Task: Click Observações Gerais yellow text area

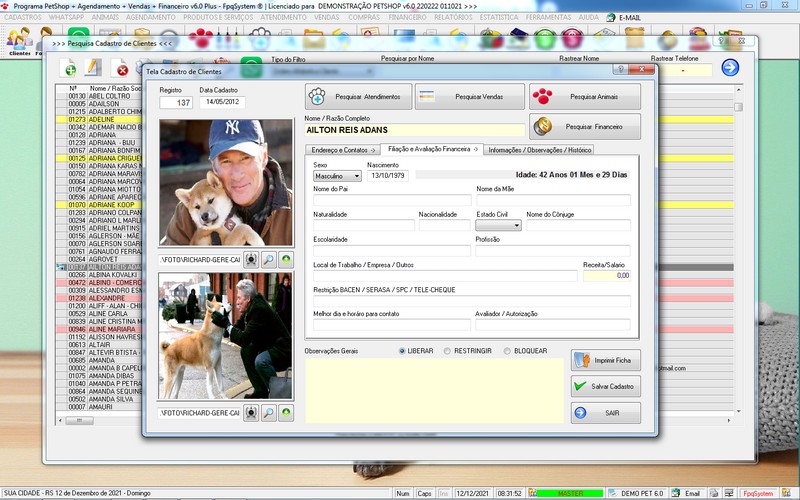Action: tap(435, 390)
